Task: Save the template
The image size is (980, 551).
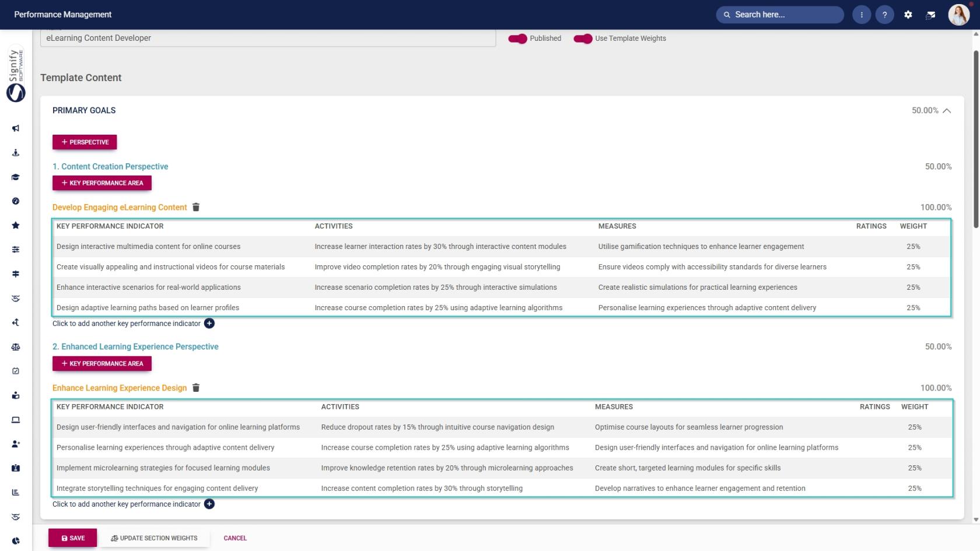Action: pyautogui.click(x=73, y=538)
